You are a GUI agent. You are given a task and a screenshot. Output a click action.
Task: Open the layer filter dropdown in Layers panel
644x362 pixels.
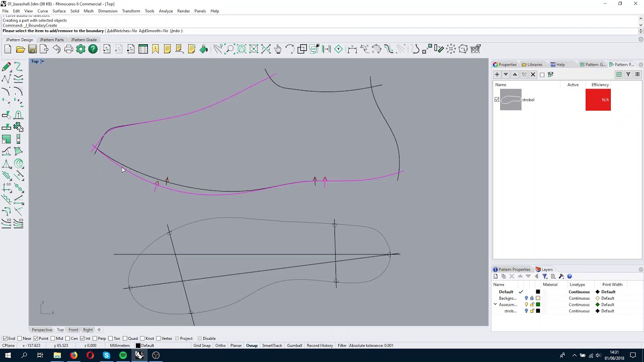click(x=544, y=276)
